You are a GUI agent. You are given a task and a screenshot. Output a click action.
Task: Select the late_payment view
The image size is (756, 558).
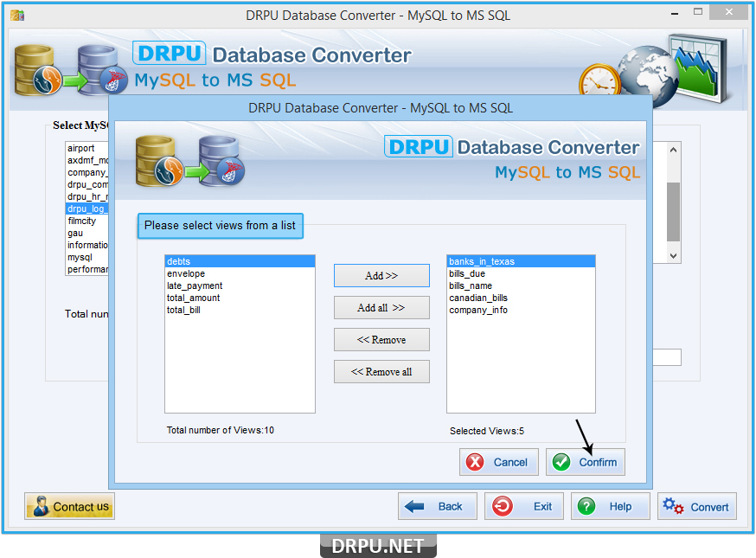tap(240, 285)
